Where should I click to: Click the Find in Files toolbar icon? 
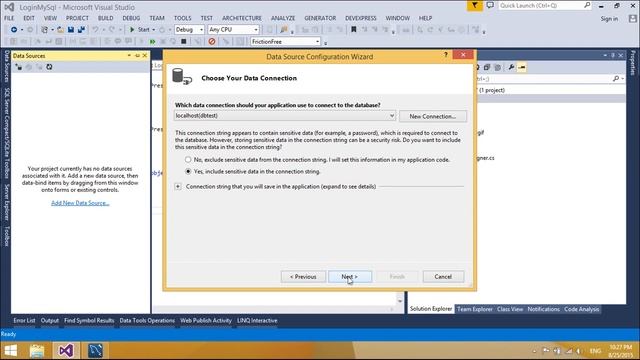tap(284, 30)
